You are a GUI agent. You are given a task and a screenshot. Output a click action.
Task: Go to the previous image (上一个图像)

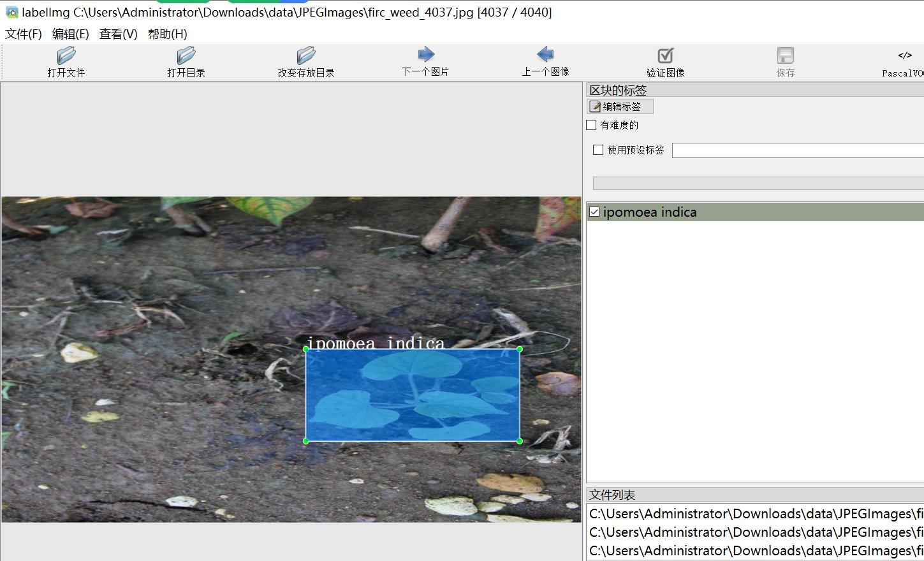point(545,54)
